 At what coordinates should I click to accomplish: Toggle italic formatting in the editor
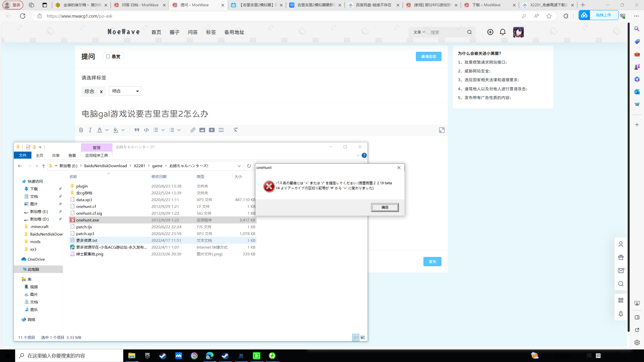click(x=90, y=130)
